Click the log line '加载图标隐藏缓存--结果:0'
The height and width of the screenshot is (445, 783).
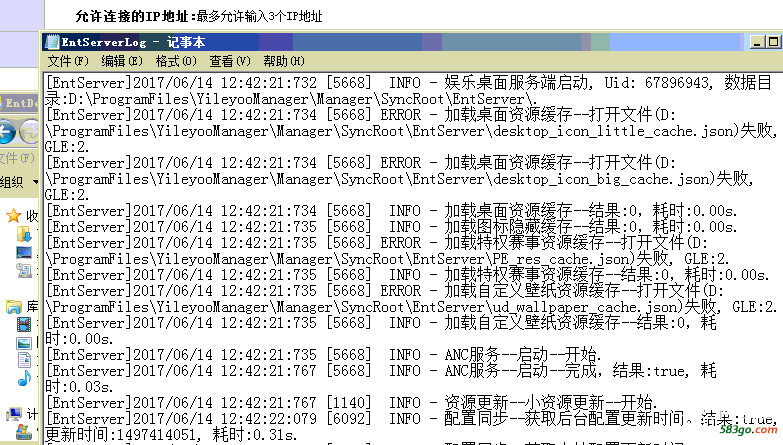(391, 227)
